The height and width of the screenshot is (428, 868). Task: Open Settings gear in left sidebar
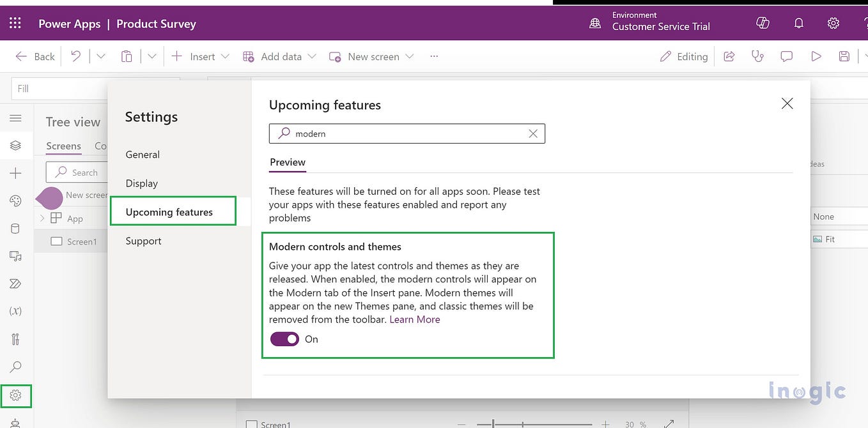point(16,395)
